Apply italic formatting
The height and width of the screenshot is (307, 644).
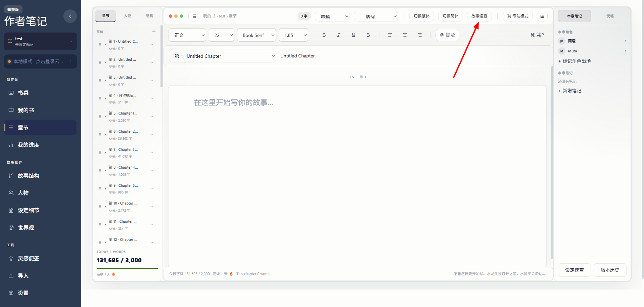[339, 35]
